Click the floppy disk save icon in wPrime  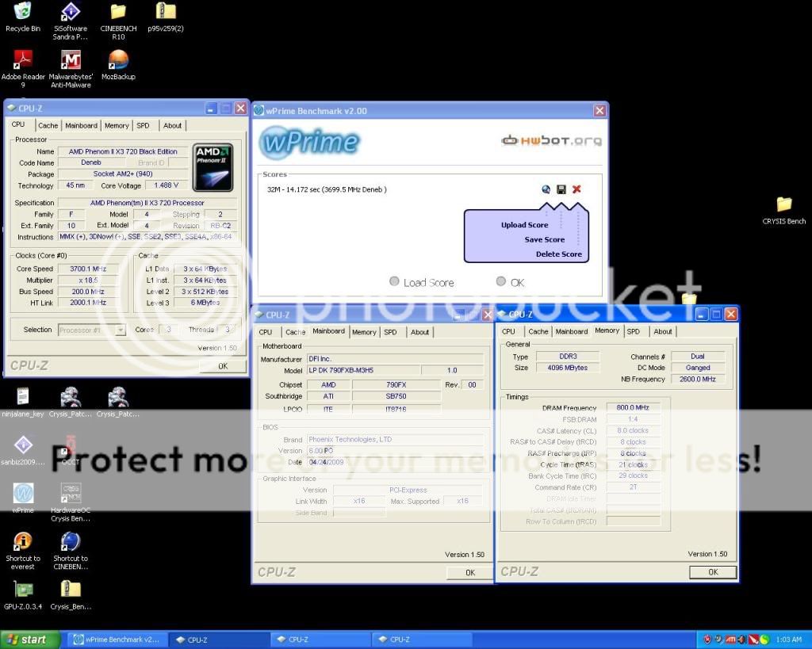[561, 189]
